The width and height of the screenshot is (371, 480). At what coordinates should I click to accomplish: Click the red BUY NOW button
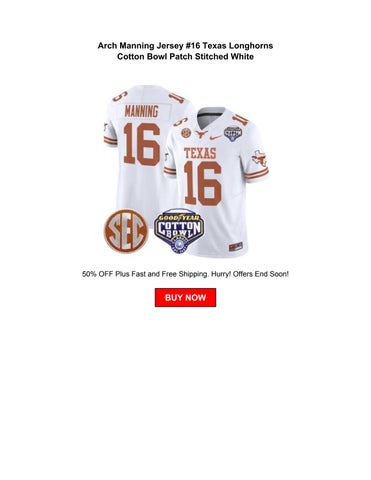click(x=185, y=297)
